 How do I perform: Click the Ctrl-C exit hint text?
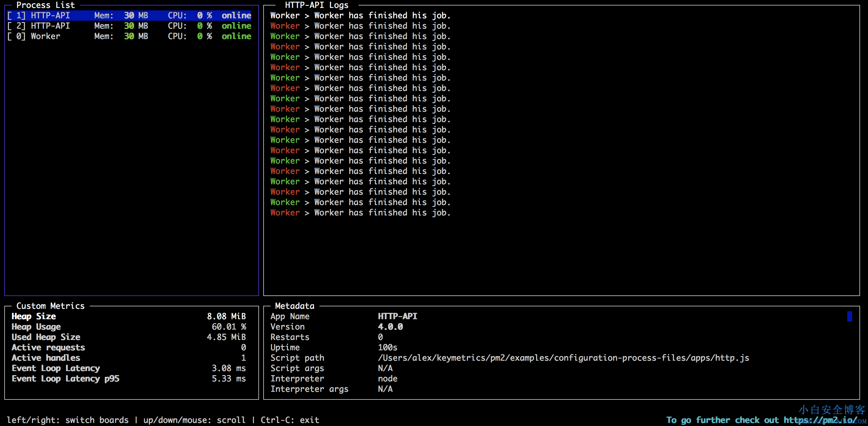(290, 420)
